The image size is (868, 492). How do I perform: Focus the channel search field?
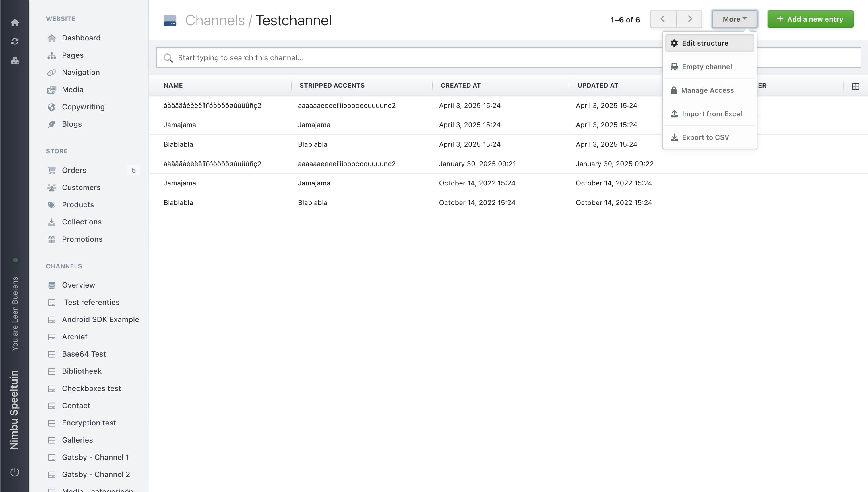pos(406,58)
